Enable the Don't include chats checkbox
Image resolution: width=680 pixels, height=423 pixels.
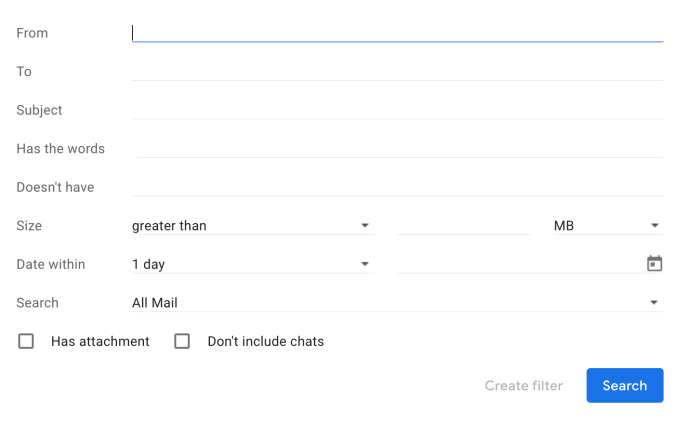coord(182,341)
